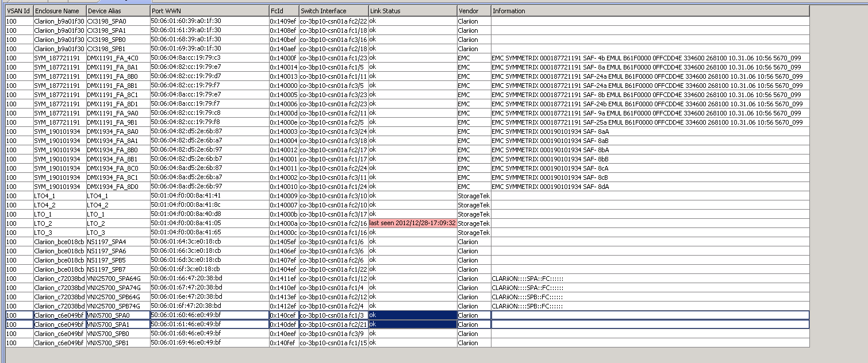The width and height of the screenshot is (868, 363).
Task: Pick device alias DMX1191_FA_9B1
Action: click(118, 122)
